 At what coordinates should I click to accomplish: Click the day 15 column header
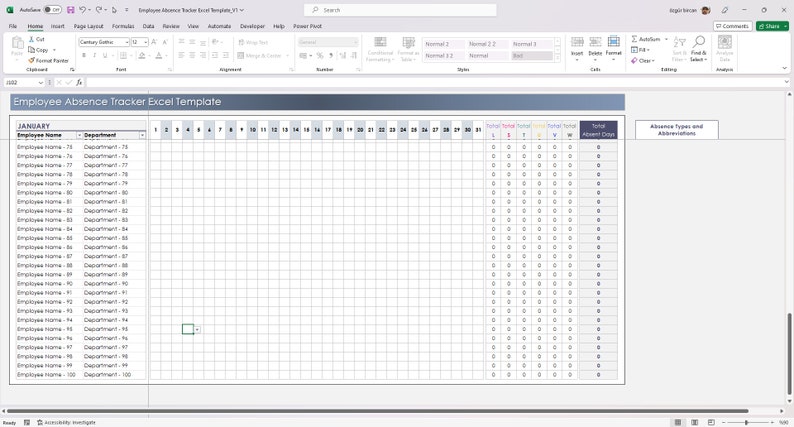click(x=306, y=130)
